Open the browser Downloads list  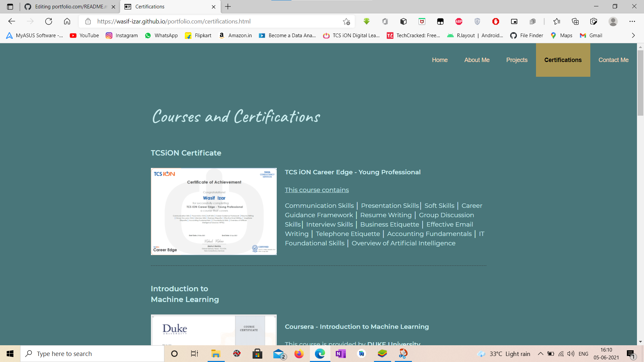coord(366,21)
